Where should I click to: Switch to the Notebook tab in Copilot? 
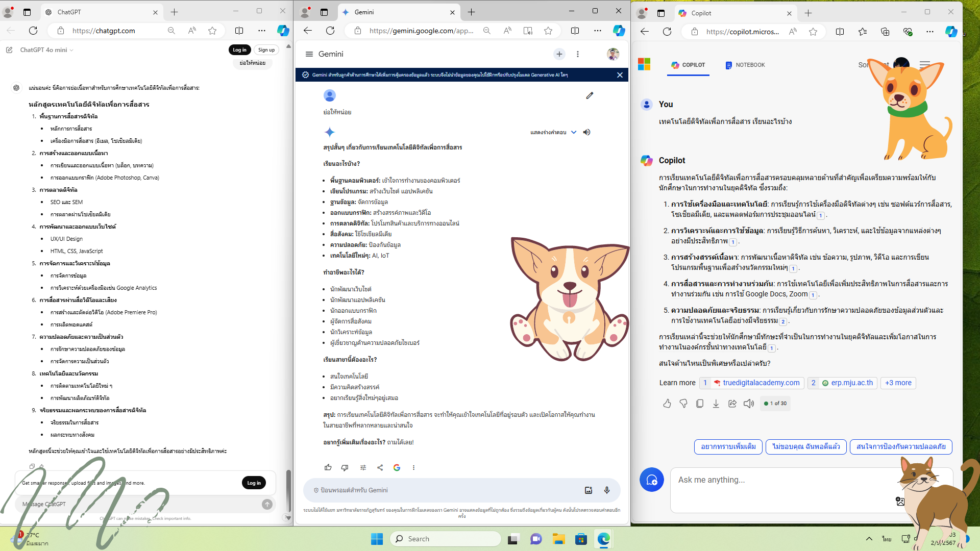tap(745, 65)
